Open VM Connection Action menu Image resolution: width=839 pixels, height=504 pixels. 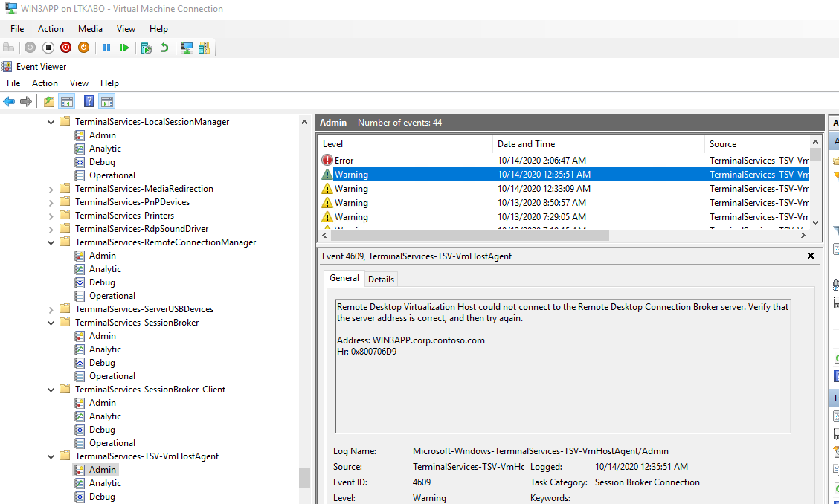pyautogui.click(x=51, y=29)
